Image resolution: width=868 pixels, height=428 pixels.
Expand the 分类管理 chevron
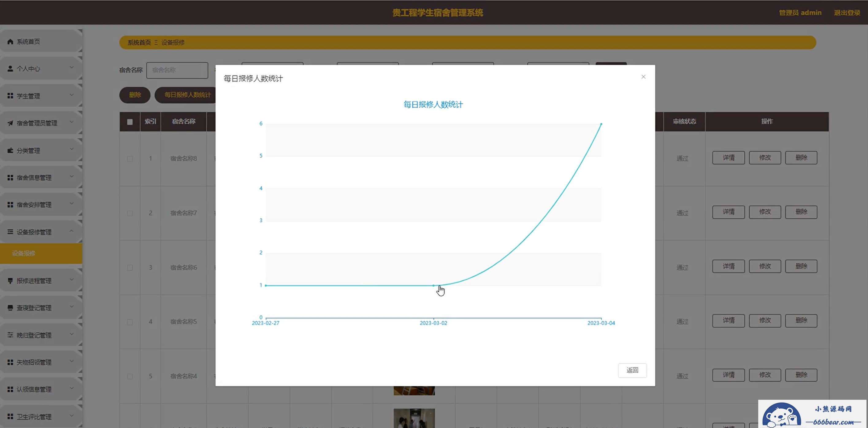(x=71, y=149)
